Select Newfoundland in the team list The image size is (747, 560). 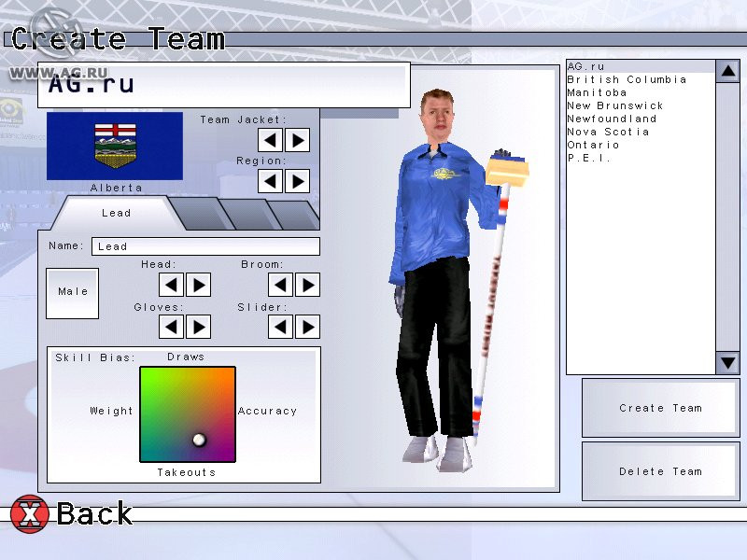pos(641,119)
